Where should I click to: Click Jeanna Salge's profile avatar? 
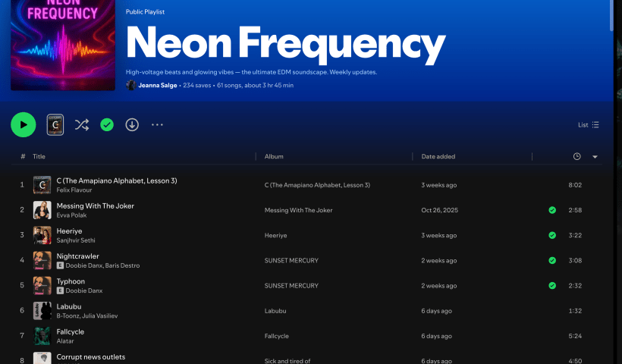(131, 86)
